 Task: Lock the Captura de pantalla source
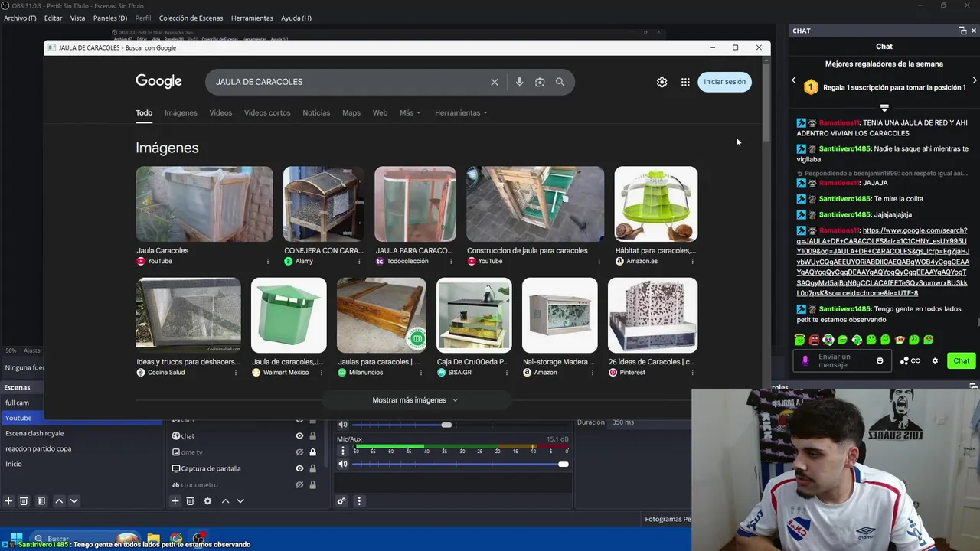pyautogui.click(x=312, y=468)
